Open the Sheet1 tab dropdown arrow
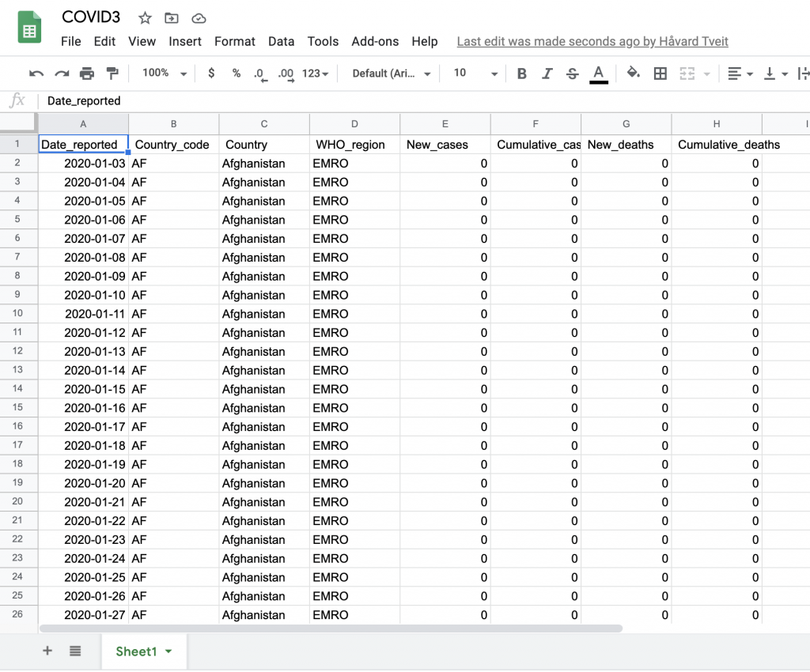Image resolution: width=810 pixels, height=672 pixels. click(168, 652)
